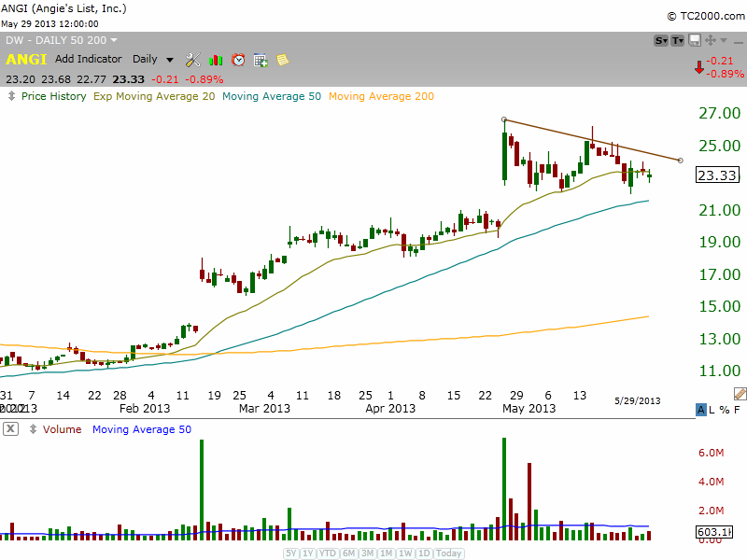Click the TC2000.com copyright text
Viewport: 747px width, 560px height.
pos(706,16)
